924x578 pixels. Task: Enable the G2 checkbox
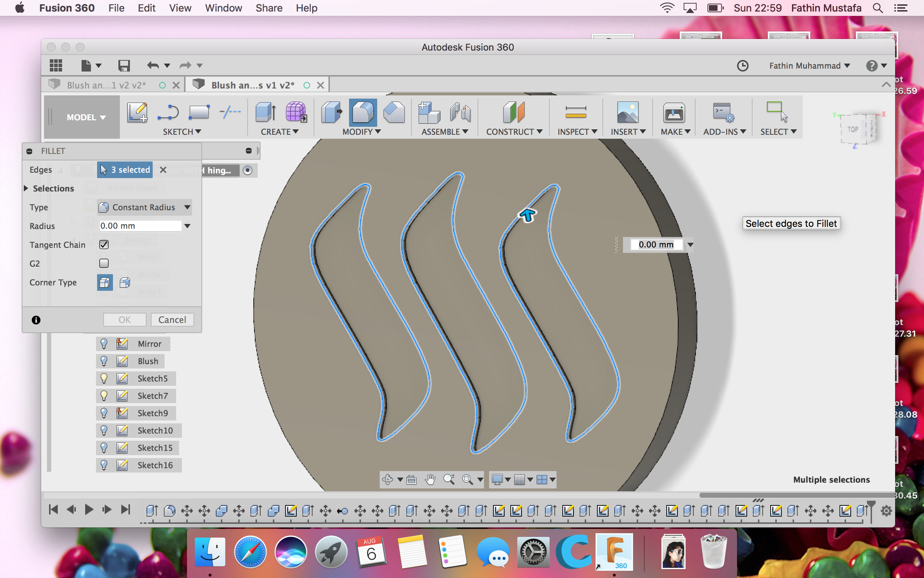[104, 263]
